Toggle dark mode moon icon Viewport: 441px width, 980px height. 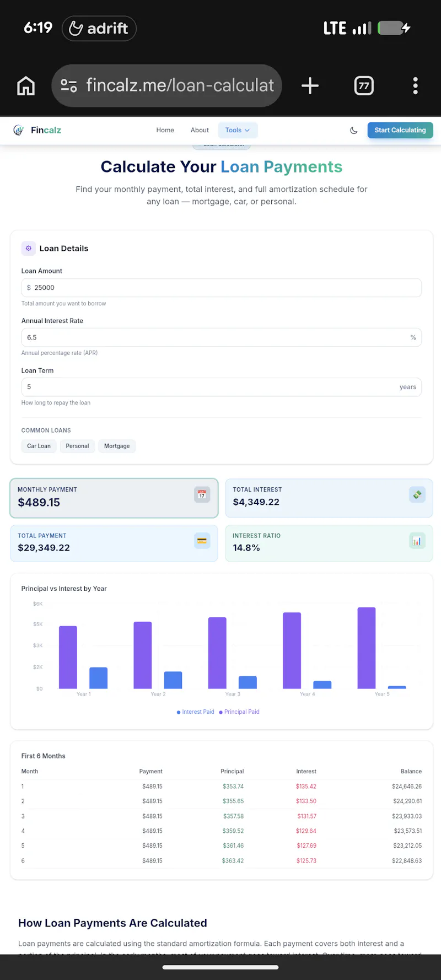(x=354, y=131)
